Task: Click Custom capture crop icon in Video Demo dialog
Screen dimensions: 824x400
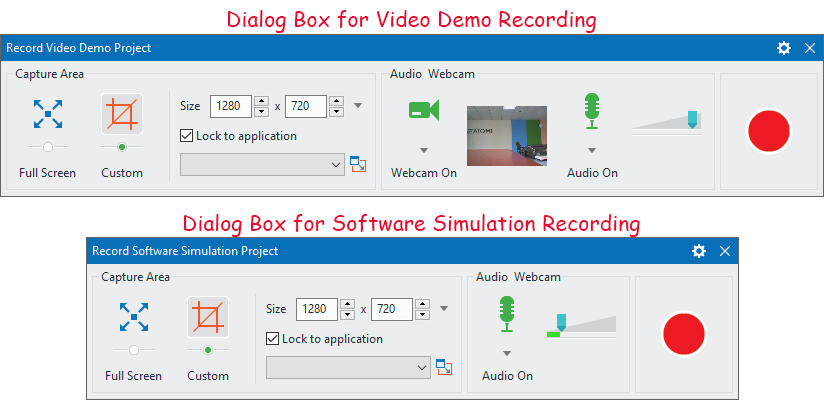Action: (122, 114)
